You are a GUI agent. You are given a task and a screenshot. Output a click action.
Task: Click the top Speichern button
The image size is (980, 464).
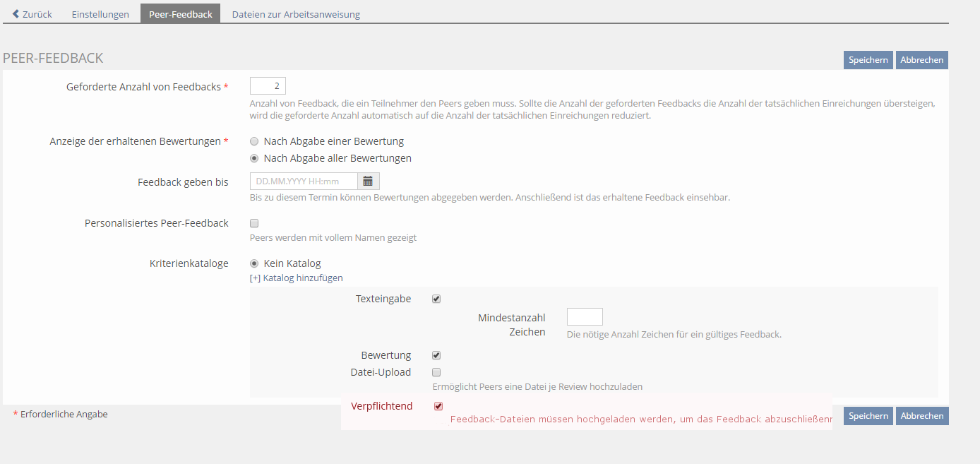[868, 60]
